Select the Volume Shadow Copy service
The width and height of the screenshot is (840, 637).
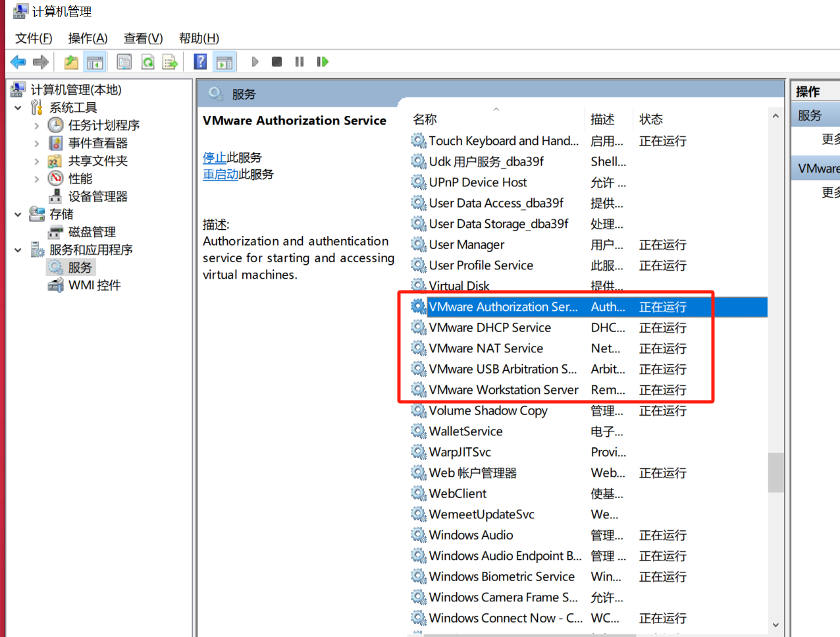click(588, 410)
